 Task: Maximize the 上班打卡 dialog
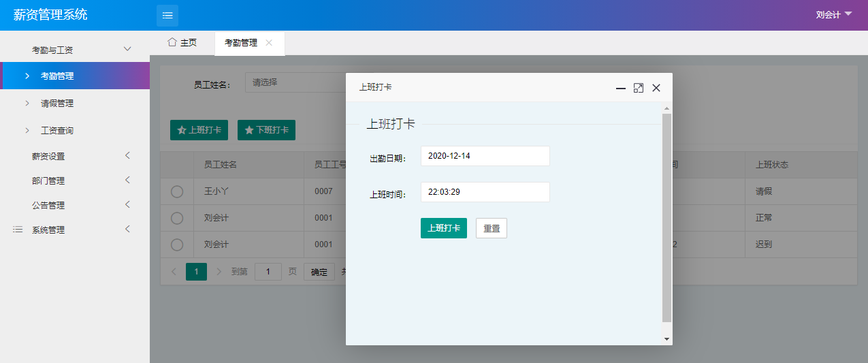pyautogui.click(x=638, y=88)
